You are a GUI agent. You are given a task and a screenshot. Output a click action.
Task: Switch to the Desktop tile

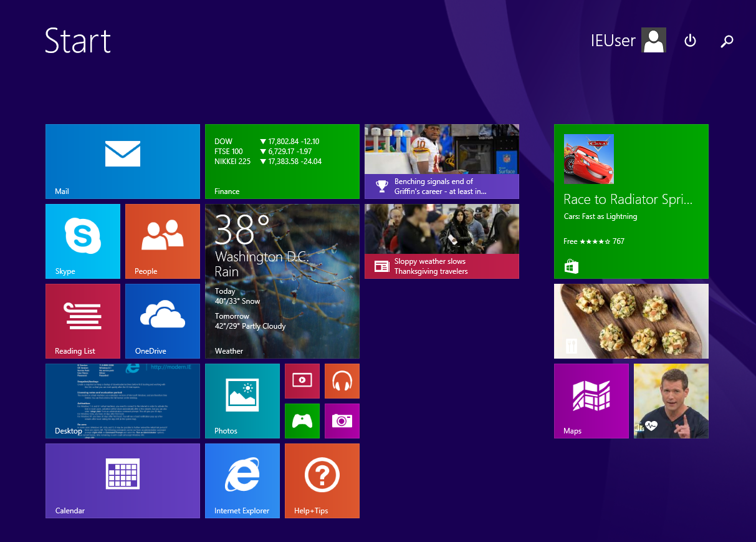(122, 400)
